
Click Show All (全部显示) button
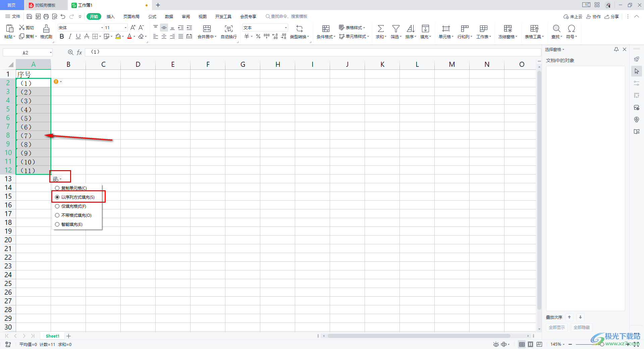click(x=557, y=328)
